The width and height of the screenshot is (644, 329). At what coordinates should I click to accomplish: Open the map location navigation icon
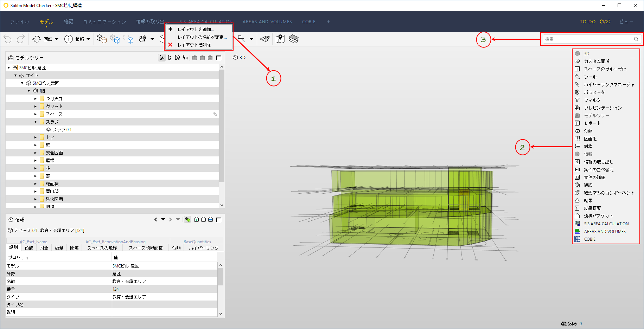[x=280, y=39]
